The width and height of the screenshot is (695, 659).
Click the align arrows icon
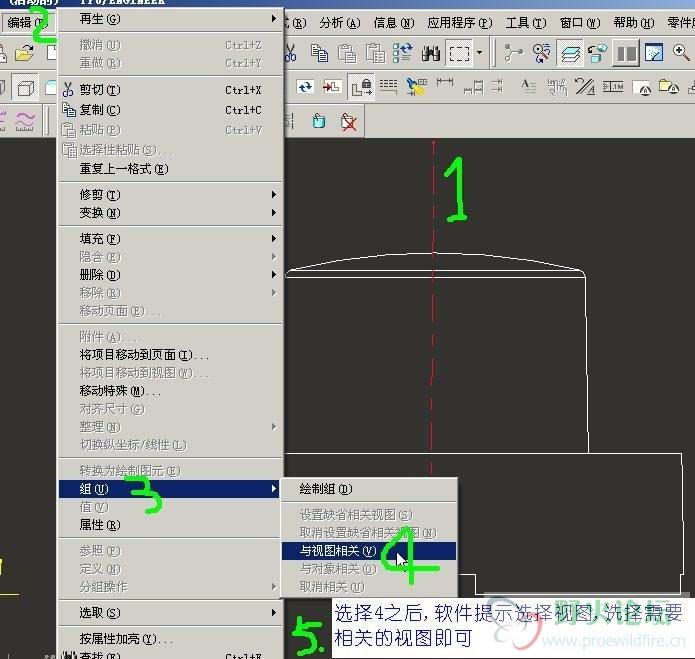pos(498,86)
